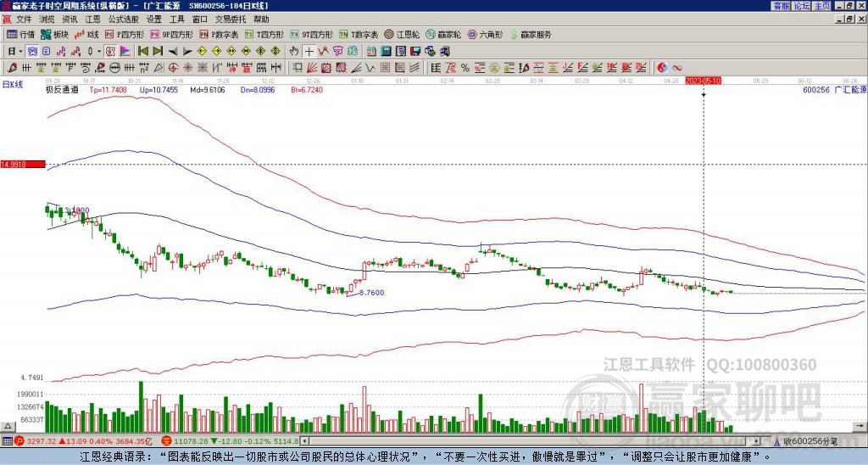Jump to last bar with skip-end icon
The width and height of the screenshot is (868, 465).
point(158,51)
